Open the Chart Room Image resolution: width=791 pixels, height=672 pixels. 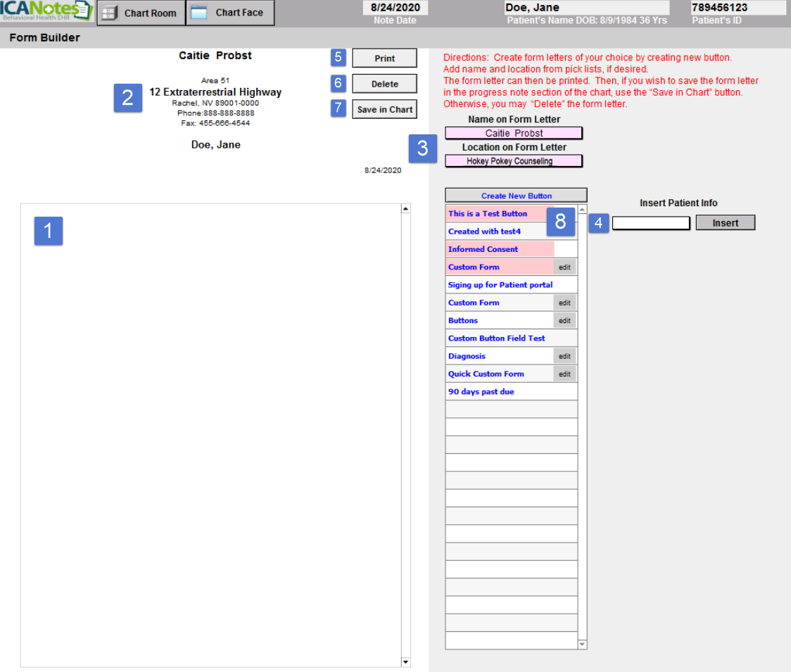[141, 13]
